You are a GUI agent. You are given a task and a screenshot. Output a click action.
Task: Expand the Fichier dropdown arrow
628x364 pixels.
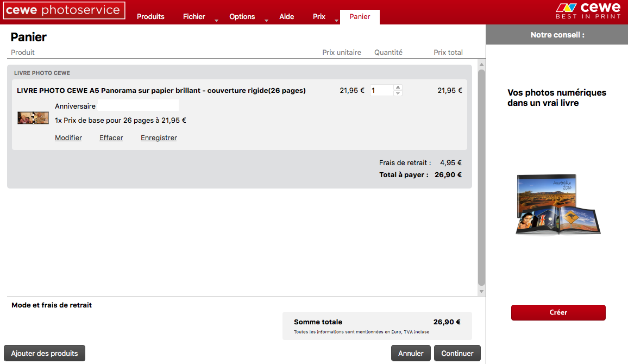(216, 21)
